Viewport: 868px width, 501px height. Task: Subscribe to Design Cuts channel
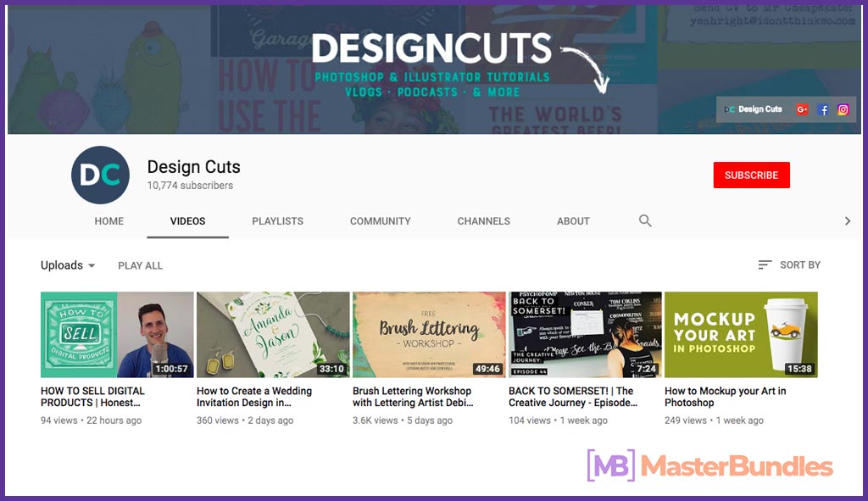point(751,175)
